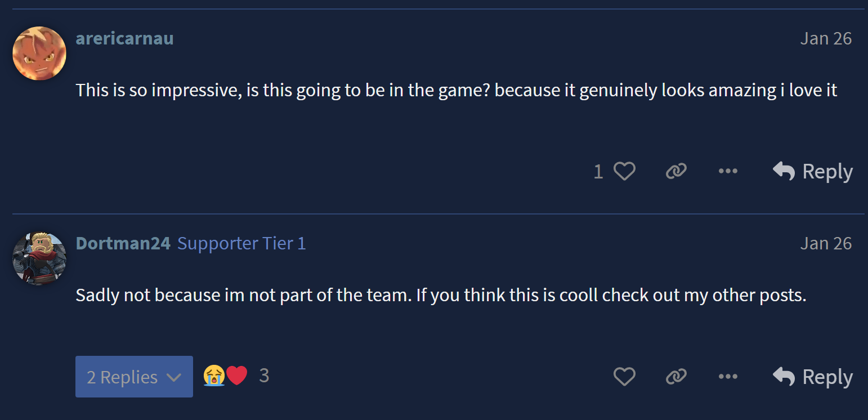This screenshot has height=420, width=868.
Task: Open arericarnau's avatar profile
Action: pyautogui.click(x=39, y=53)
